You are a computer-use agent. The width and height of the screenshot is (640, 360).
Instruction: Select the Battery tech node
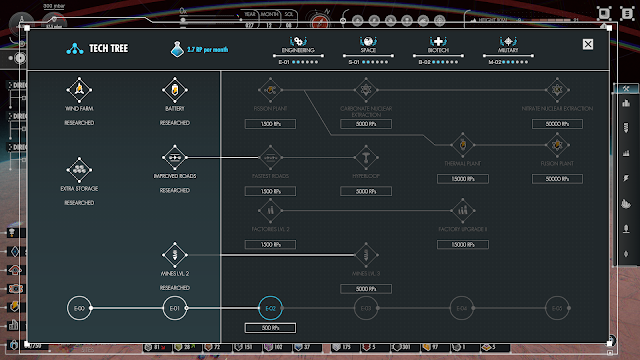pos(175,90)
